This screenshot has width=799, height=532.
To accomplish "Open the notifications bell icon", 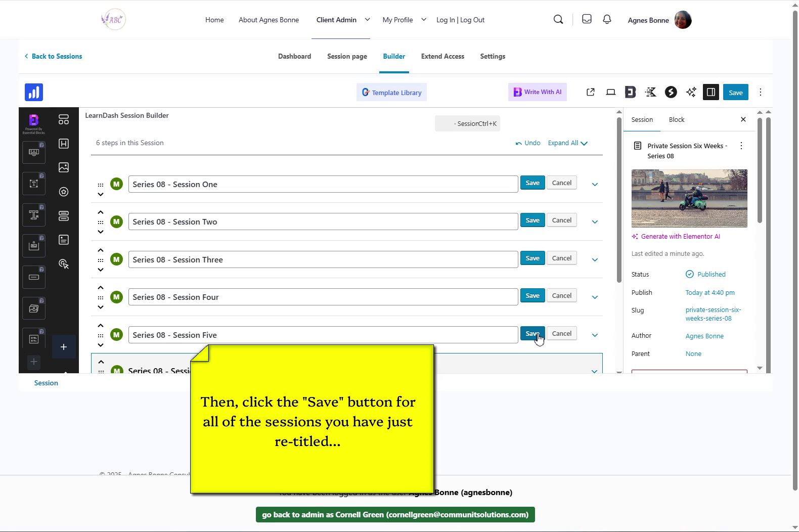I will tap(607, 20).
